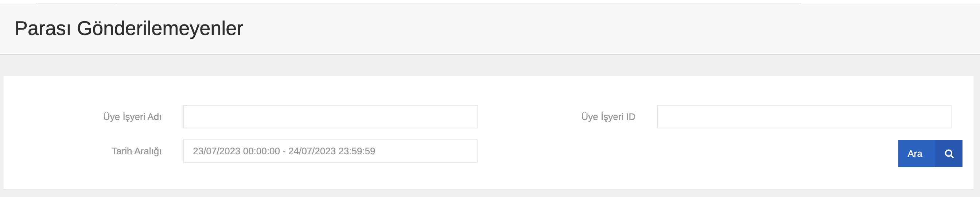Click the 23:59:59 end time text
Image resolution: width=980 pixels, height=197 pixels.
pyautogui.click(x=357, y=151)
